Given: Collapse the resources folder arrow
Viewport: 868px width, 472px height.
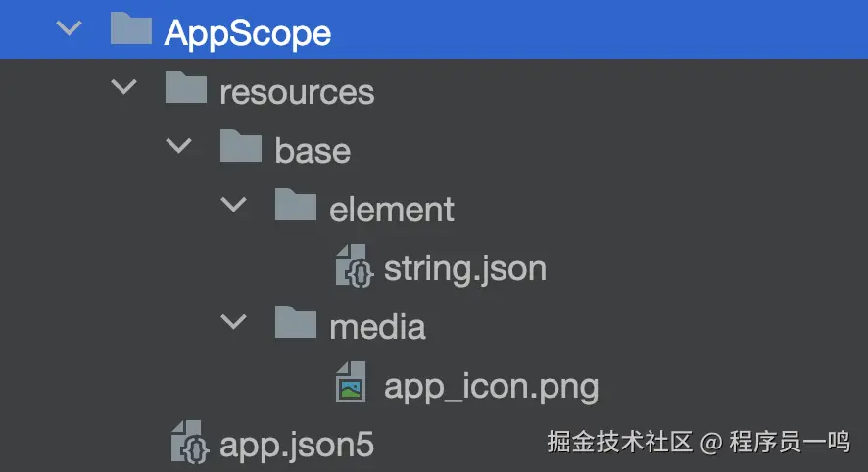Looking at the screenshot, I should [124, 88].
